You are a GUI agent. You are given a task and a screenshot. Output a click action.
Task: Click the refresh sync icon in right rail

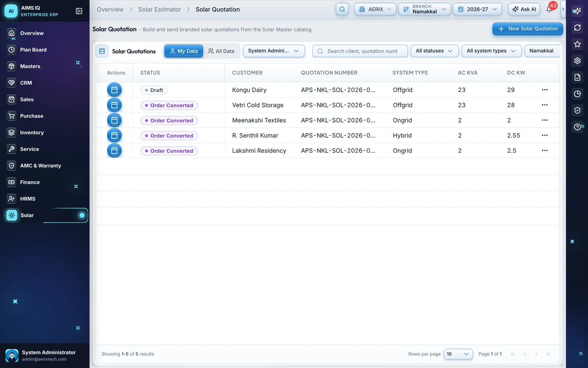coord(577,28)
